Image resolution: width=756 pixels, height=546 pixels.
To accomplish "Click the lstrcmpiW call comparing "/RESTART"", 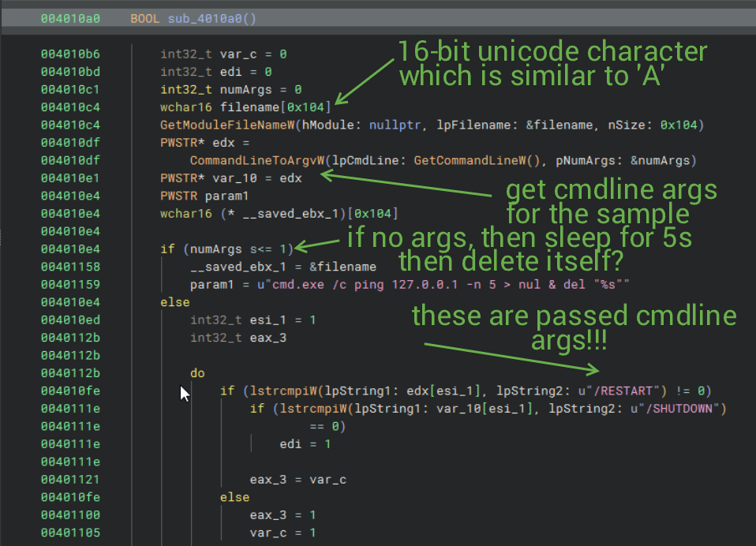I will (272, 390).
